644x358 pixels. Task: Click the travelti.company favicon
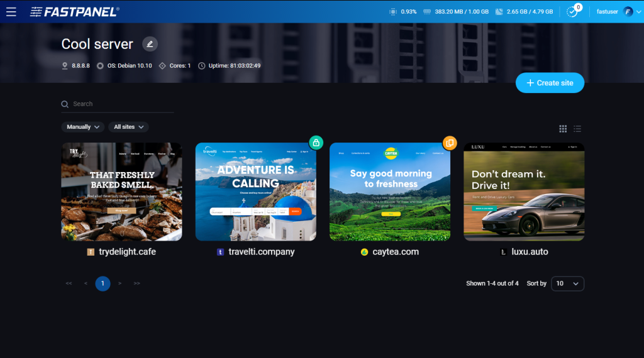click(221, 252)
